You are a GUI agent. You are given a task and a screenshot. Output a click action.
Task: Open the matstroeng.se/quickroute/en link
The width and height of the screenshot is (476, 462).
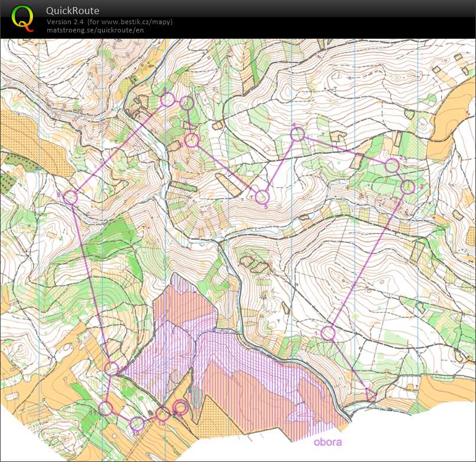pyautogui.click(x=95, y=29)
